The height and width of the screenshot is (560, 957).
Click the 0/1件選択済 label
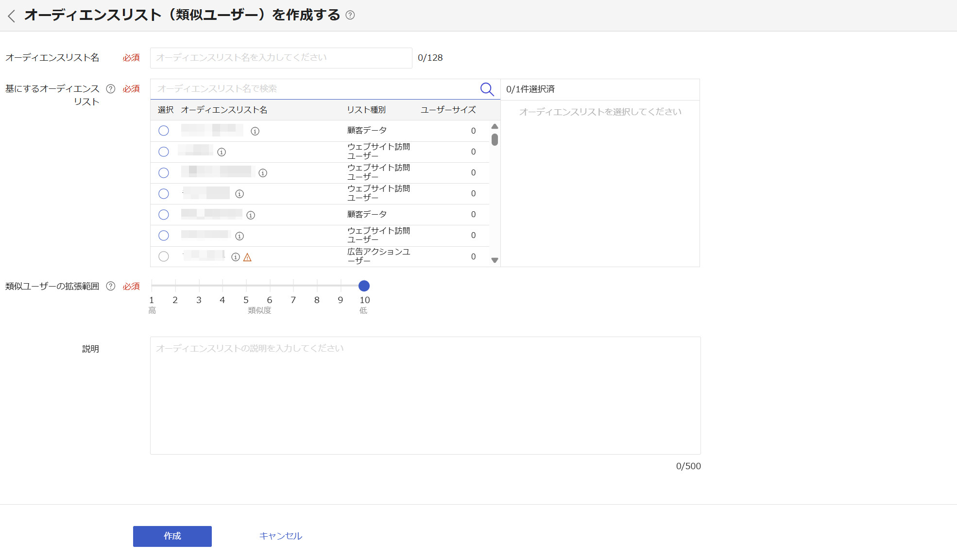pos(530,89)
